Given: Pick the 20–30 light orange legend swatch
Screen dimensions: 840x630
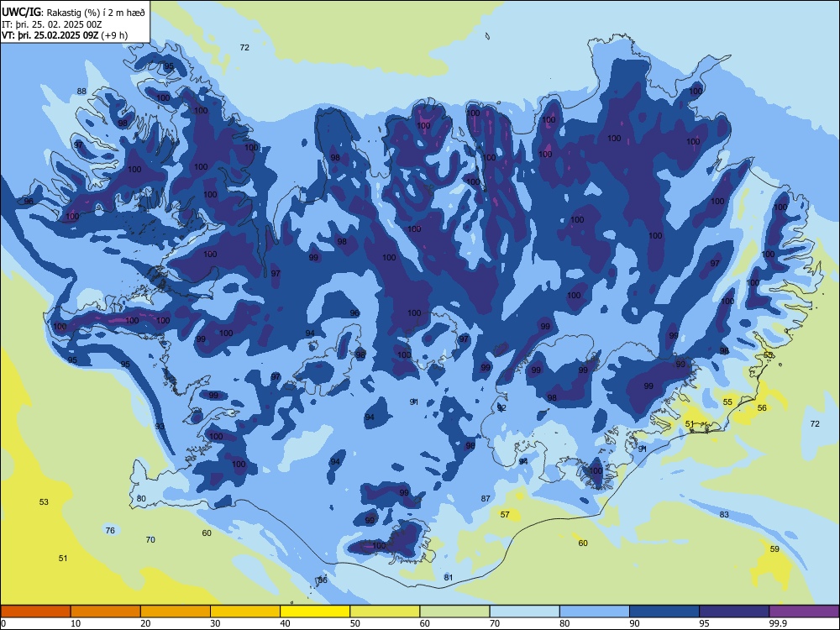Looking at the screenshot, I should [176, 612].
